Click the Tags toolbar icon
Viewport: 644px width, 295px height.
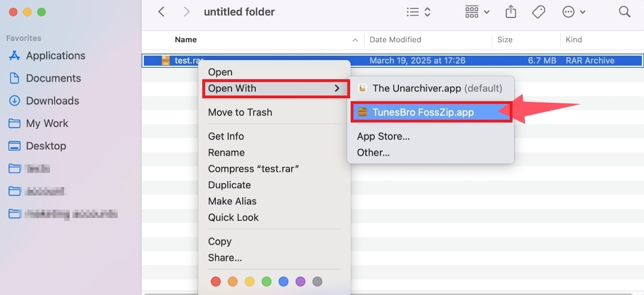(538, 12)
